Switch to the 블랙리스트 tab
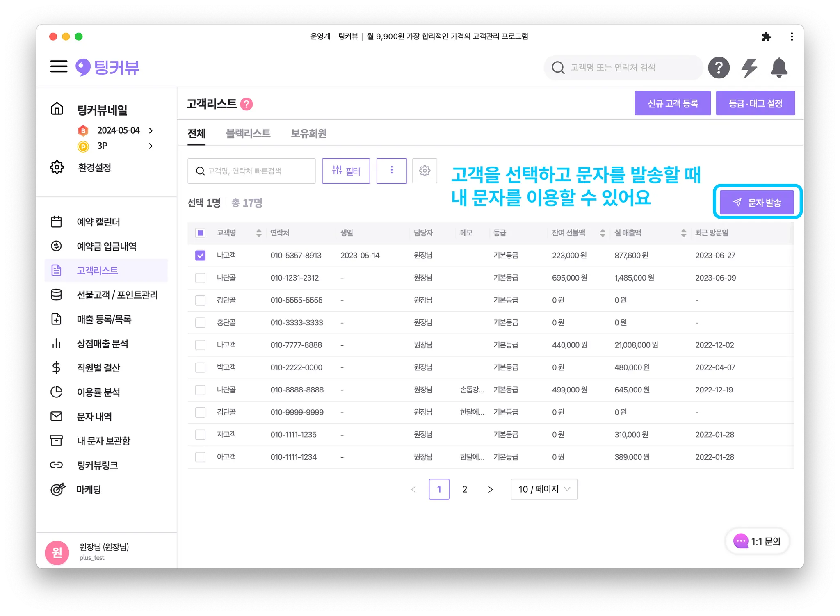840x616 pixels. tap(248, 133)
